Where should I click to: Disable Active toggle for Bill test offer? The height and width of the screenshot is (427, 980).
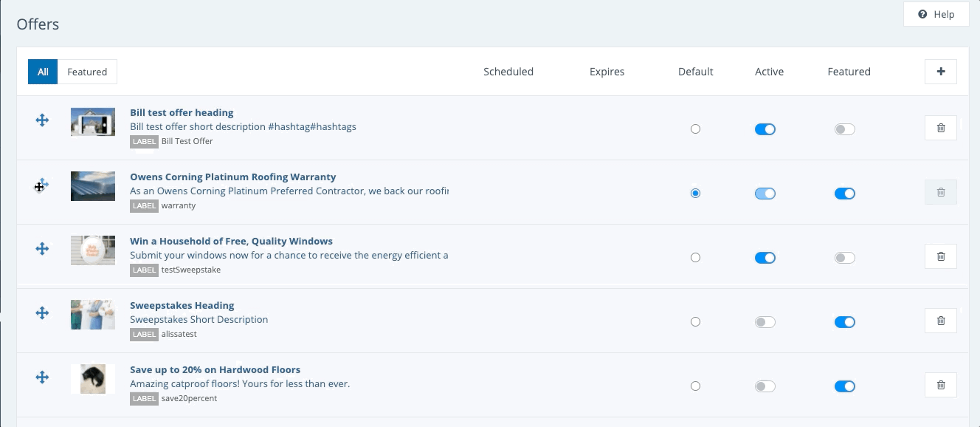pos(765,129)
